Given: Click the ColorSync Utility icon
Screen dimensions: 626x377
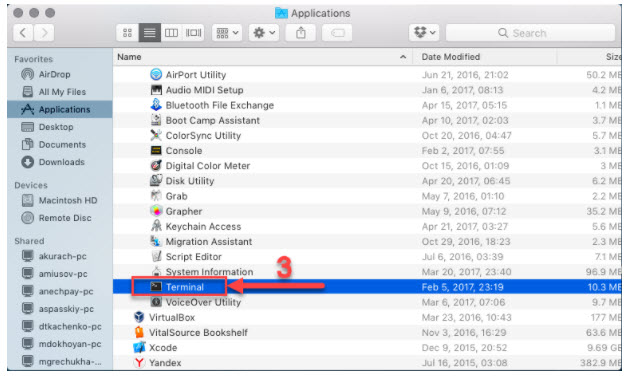Looking at the screenshot, I should (x=156, y=135).
